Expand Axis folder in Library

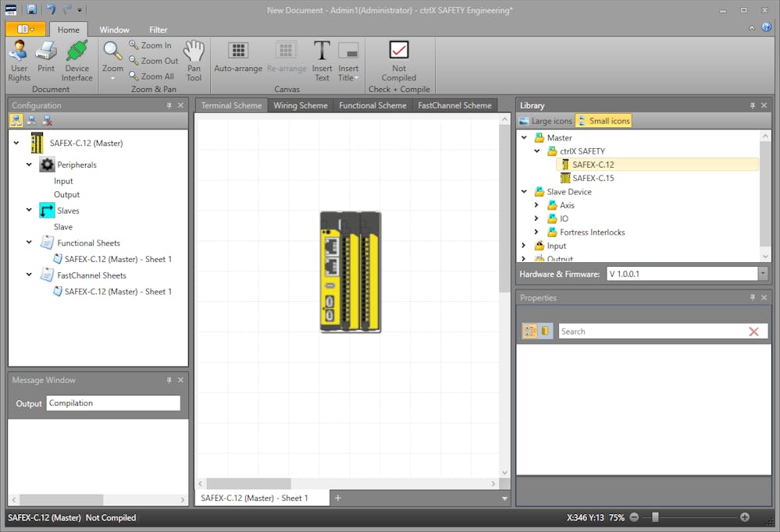[536, 205]
